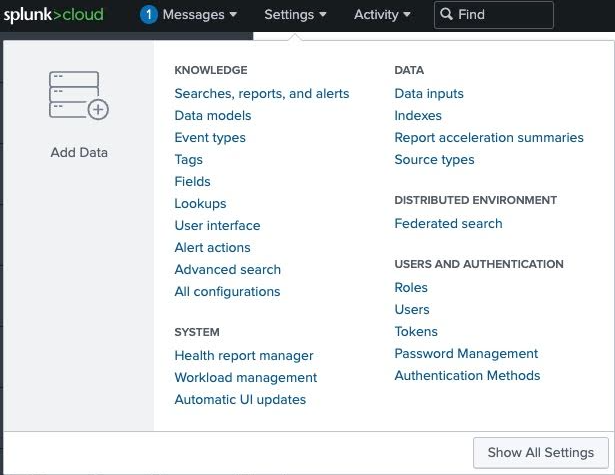Open Searches, reports, and alerts
Screen dimensions: 615x475
[x=261, y=93]
